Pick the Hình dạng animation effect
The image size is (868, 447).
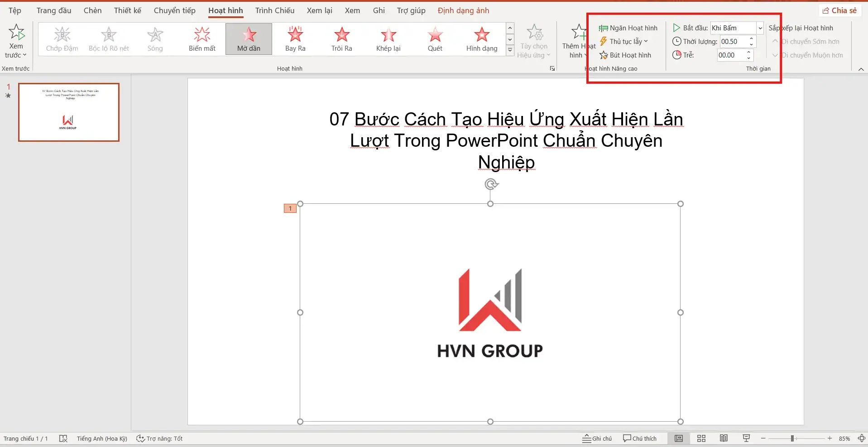(x=481, y=39)
